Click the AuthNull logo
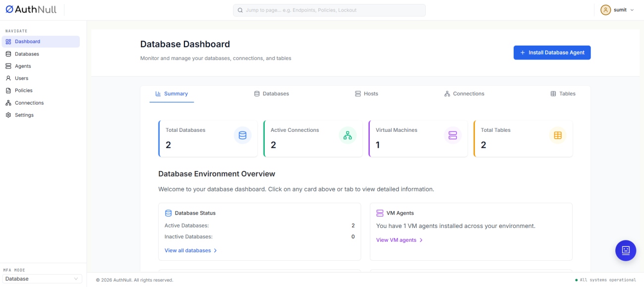644x287 pixels. click(x=31, y=9)
